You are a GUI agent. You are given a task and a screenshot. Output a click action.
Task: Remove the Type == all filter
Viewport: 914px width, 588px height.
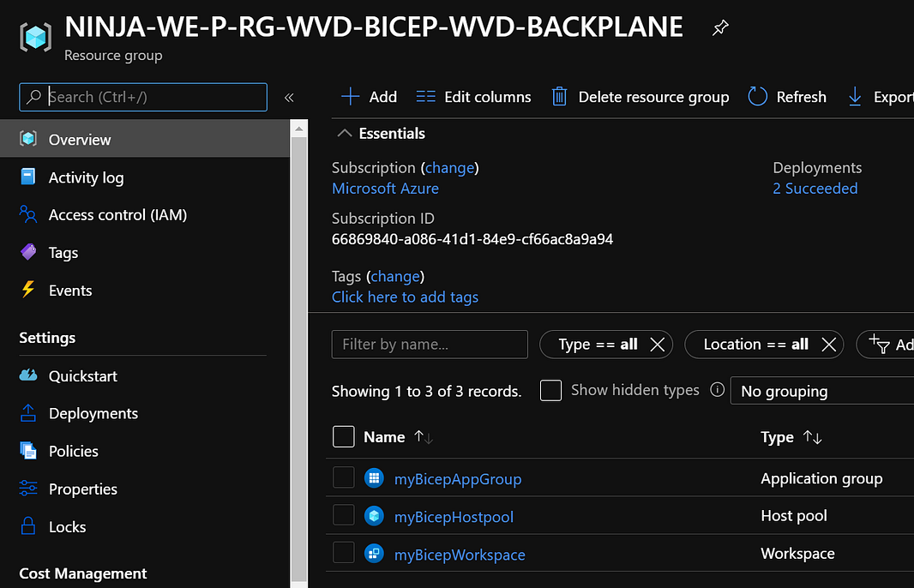pyautogui.click(x=658, y=345)
